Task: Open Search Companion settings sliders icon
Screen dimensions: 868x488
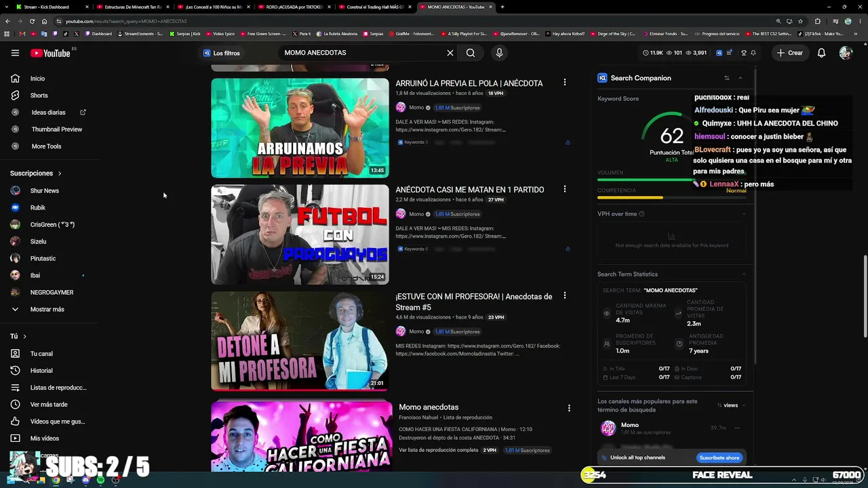Action: [726, 78]
